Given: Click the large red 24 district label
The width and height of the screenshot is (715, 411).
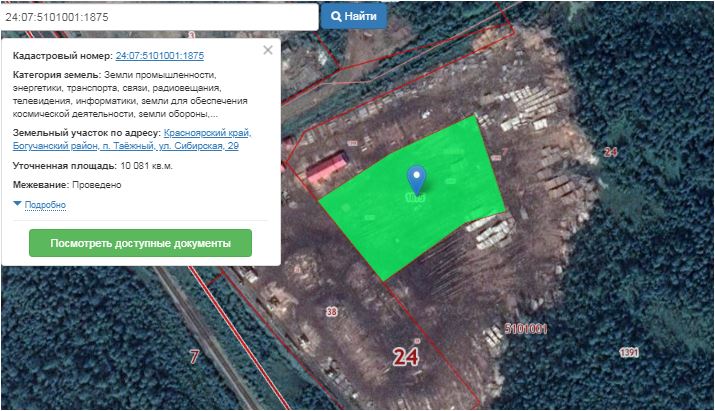Looking at the screenshot, I should tap(406, 357).
